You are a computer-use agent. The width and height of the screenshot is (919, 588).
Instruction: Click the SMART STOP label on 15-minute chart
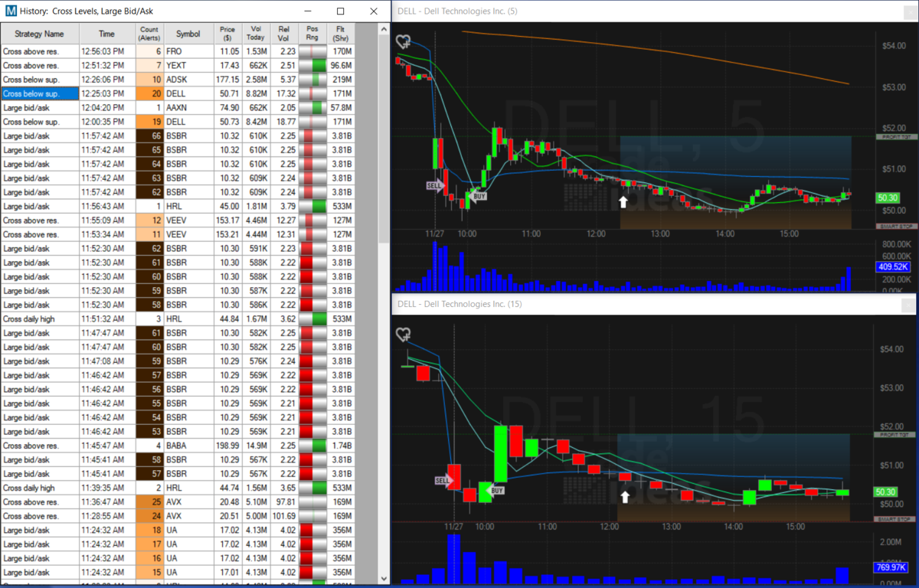896,519
